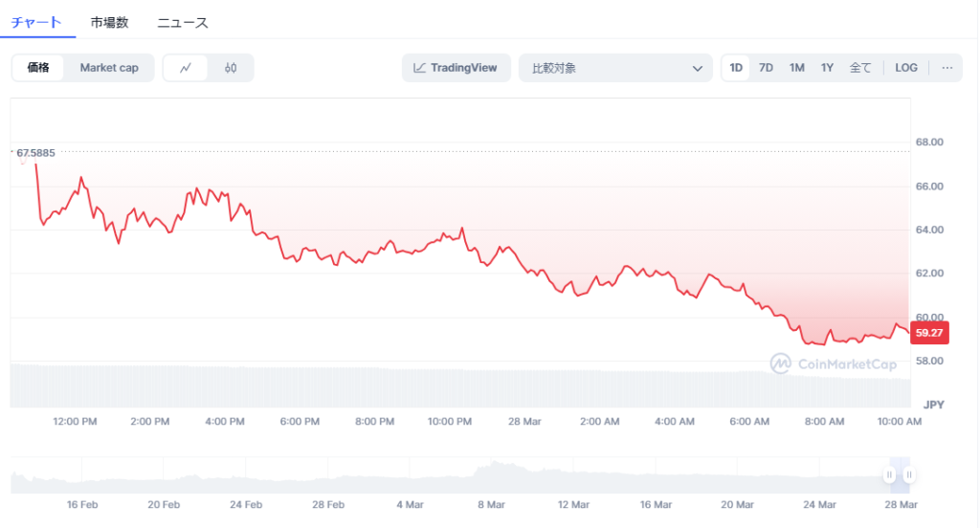Switch to the チャート tab

click(x=36, y=22)
